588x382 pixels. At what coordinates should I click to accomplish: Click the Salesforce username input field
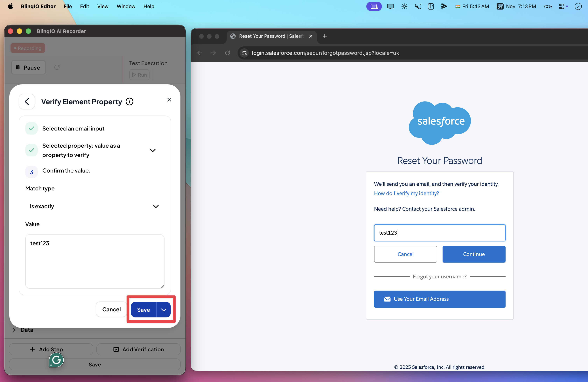point(439,233)
